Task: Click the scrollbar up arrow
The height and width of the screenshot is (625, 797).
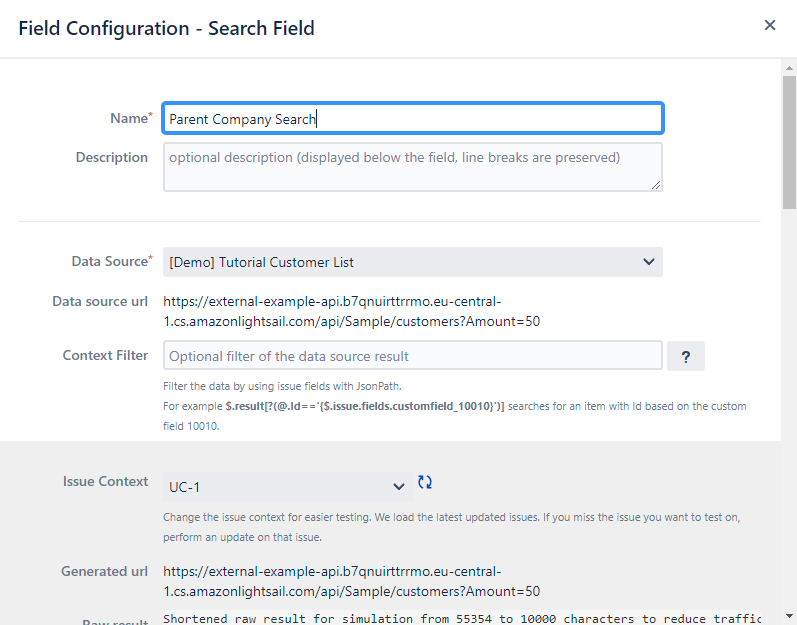Action: tap(789, 67)
